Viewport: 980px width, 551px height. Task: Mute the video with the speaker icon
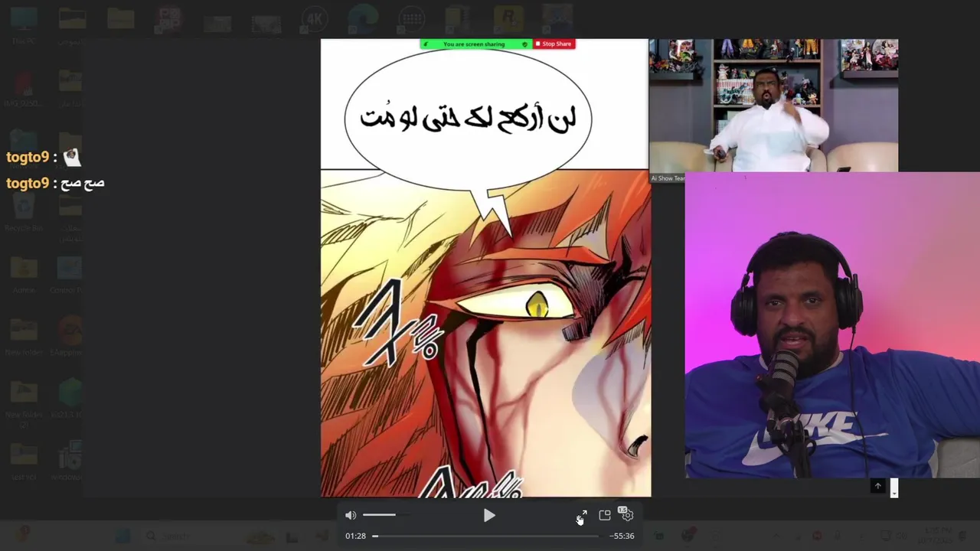(x=351, y=515)
